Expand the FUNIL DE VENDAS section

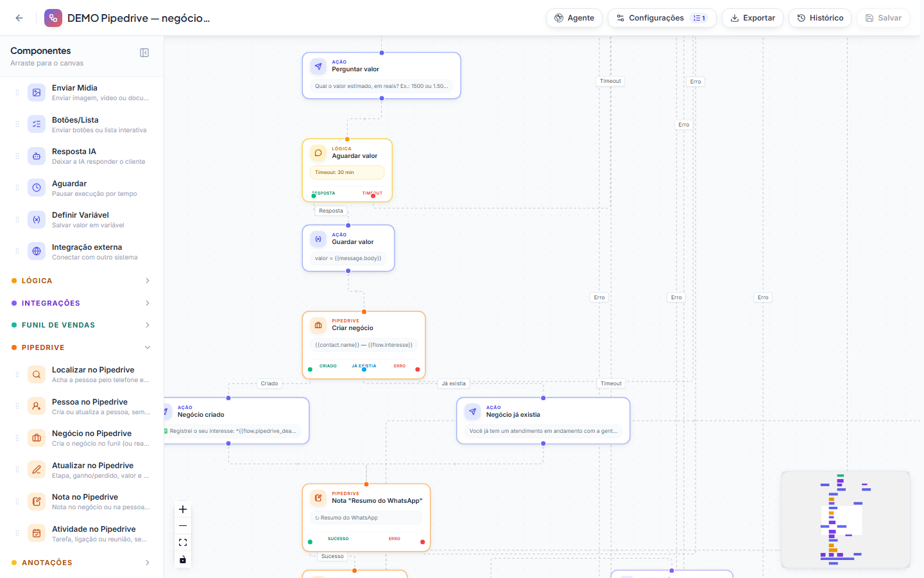pos(81,325)
